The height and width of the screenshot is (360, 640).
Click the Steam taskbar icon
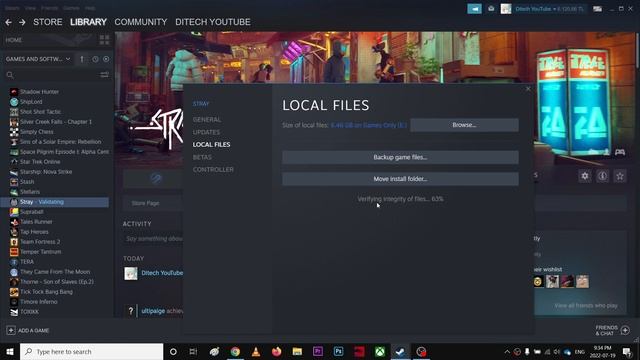tap(400, 351)
